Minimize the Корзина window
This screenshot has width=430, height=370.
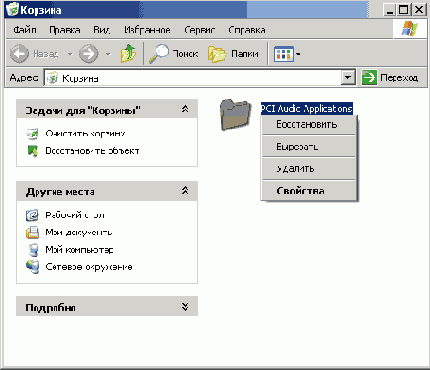click(389, 10)
